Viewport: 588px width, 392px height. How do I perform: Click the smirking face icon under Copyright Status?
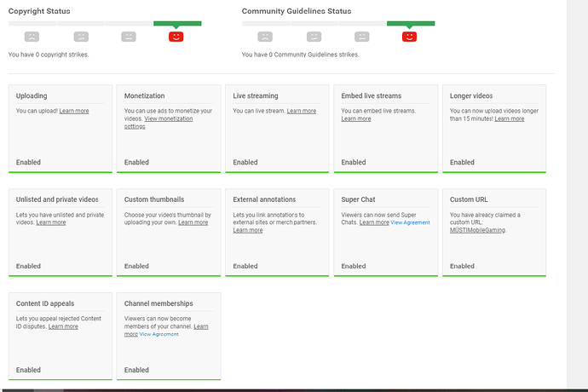tap(81, 37)
